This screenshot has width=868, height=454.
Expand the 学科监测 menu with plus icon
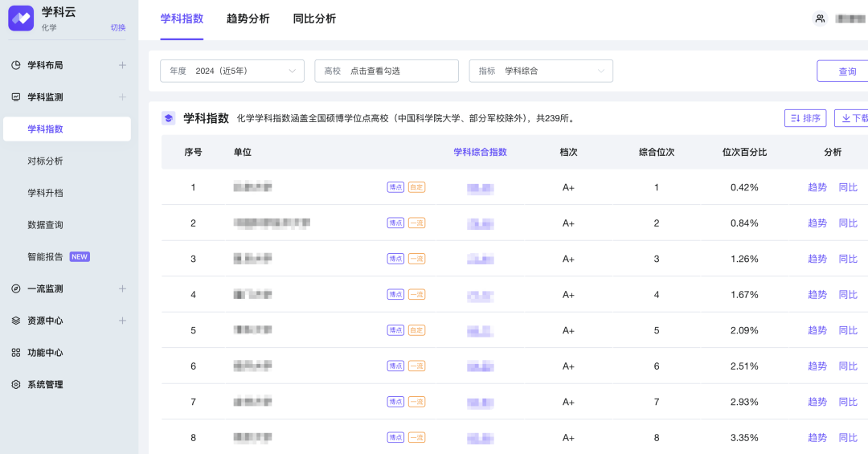pos(122,97)
